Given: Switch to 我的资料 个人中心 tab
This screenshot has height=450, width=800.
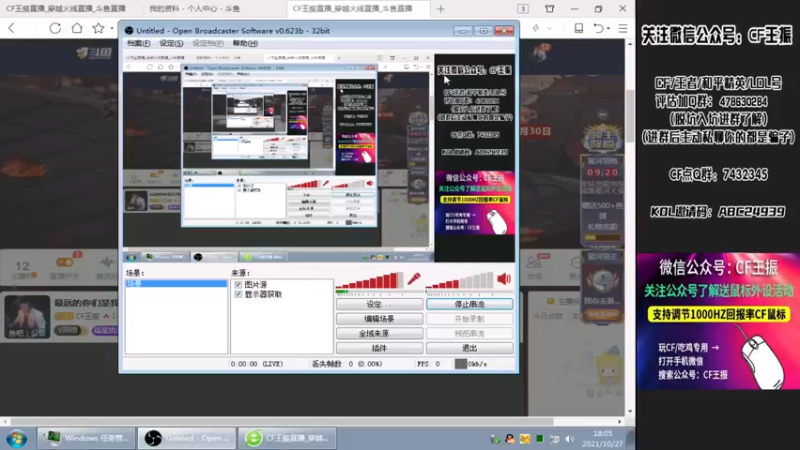Looking at the screenshot, I should pyautogui.click(x=194, y=9).
